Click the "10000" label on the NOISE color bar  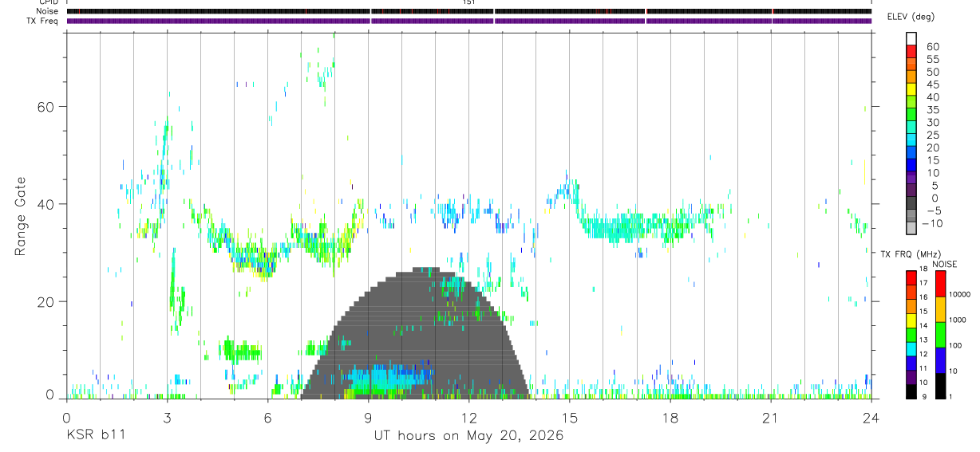pos(959,294)
